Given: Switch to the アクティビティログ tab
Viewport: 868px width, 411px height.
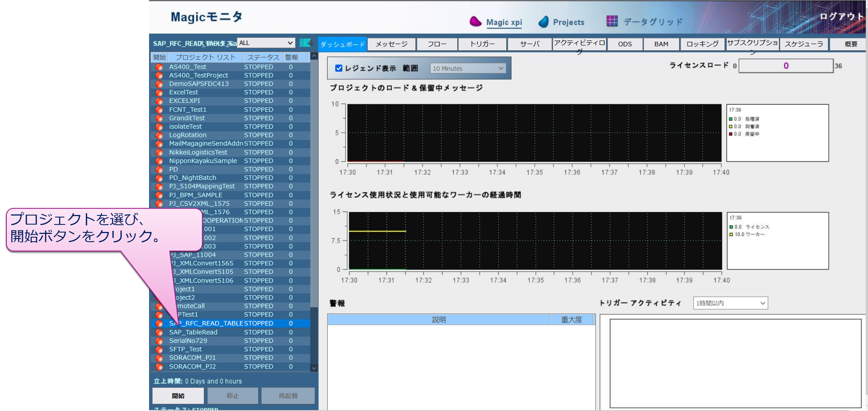Looking at the screenshot, I should click(x=579, y=44).
